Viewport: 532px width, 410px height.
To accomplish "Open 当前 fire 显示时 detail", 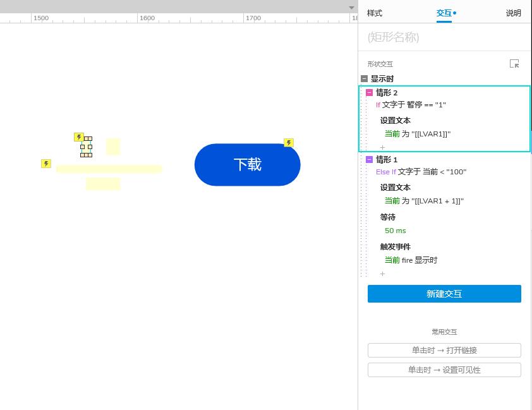I will (411, 260).
